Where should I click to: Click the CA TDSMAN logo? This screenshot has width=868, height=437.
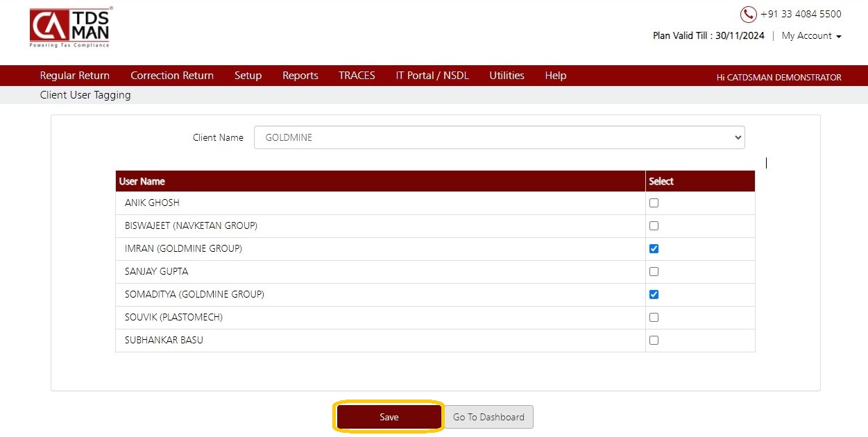[70, 28]
